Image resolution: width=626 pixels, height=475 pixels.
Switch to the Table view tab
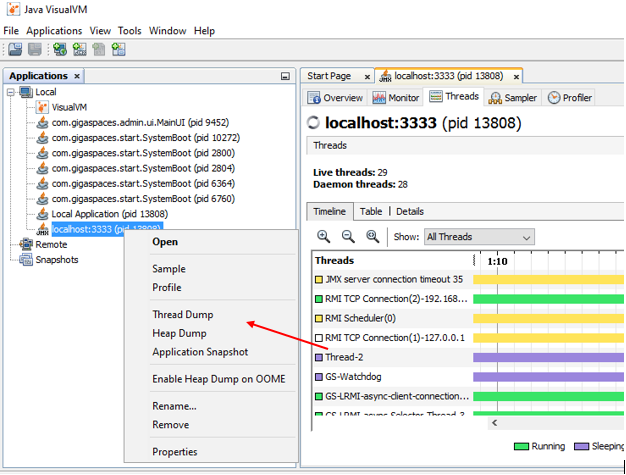point(371,212)
